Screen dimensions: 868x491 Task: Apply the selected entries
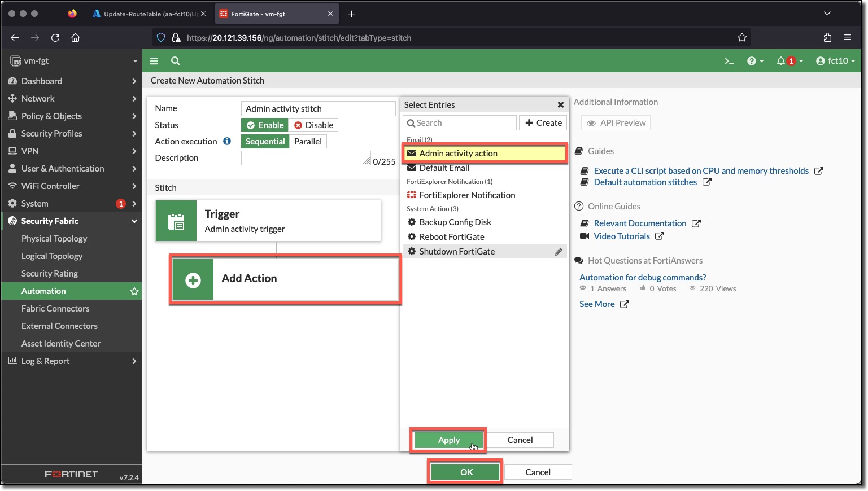[x=449, y=440]
